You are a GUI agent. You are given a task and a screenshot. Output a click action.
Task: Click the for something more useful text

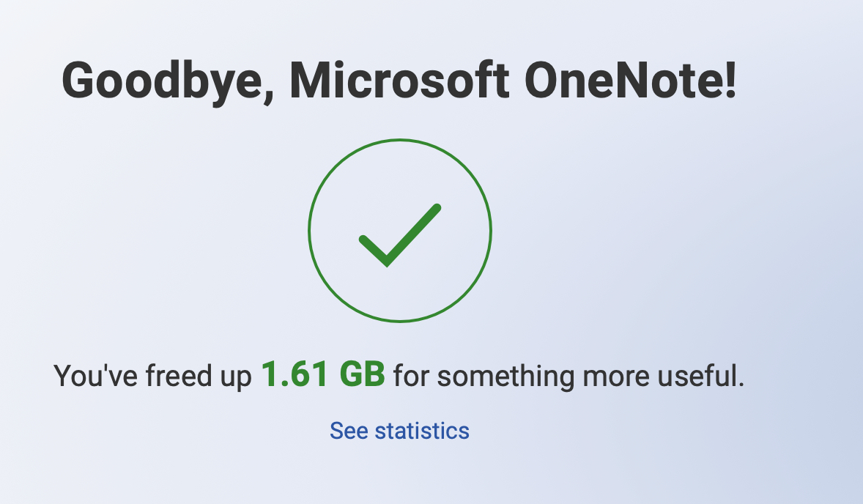coord(568,377)
